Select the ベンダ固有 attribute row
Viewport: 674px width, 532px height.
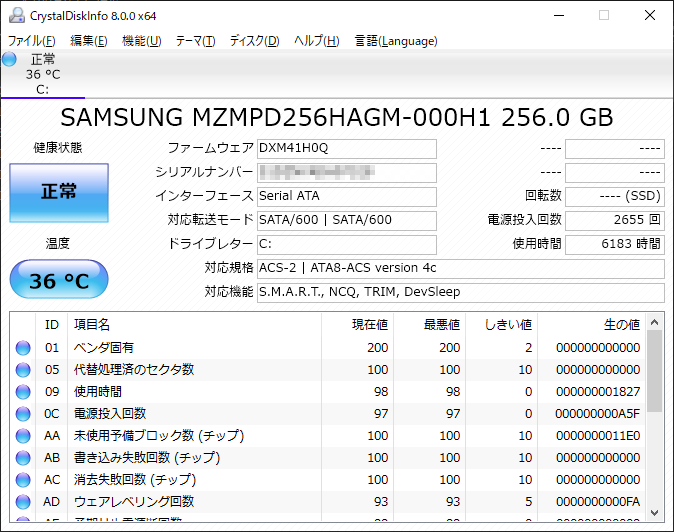(328, 348)
